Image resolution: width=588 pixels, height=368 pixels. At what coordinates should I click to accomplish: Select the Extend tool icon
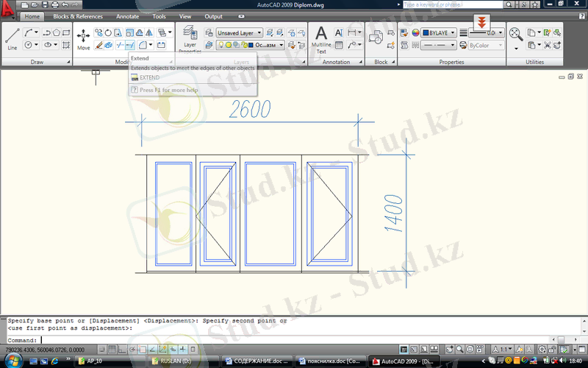[x=129, y=46]
